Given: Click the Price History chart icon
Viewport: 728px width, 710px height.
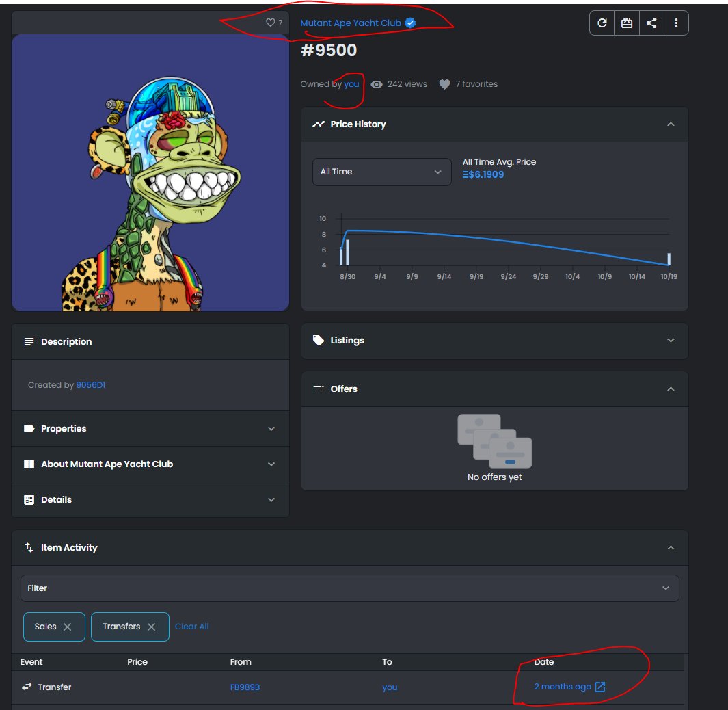Looking at the screenshot, I should (x=318, y=124).
